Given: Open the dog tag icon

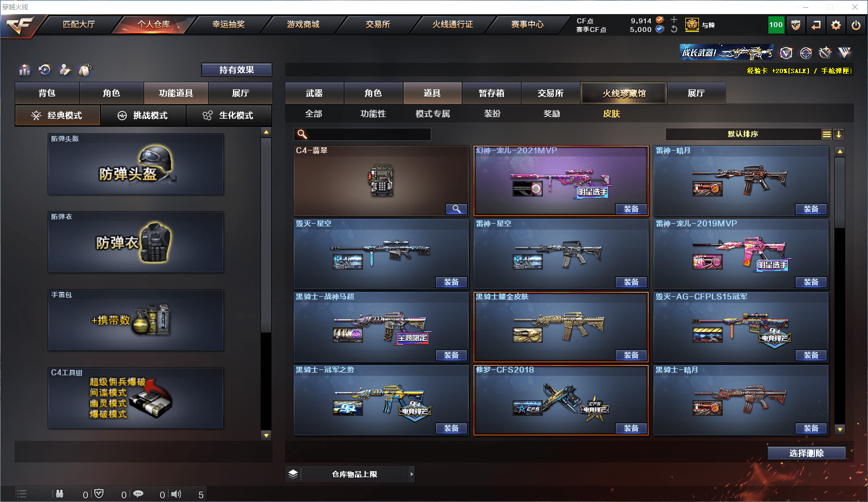Looking at the screenshot, I should coord(85,70).
